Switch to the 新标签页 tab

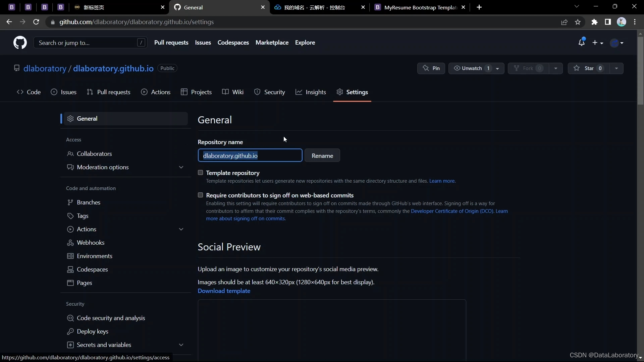(119, 7)
